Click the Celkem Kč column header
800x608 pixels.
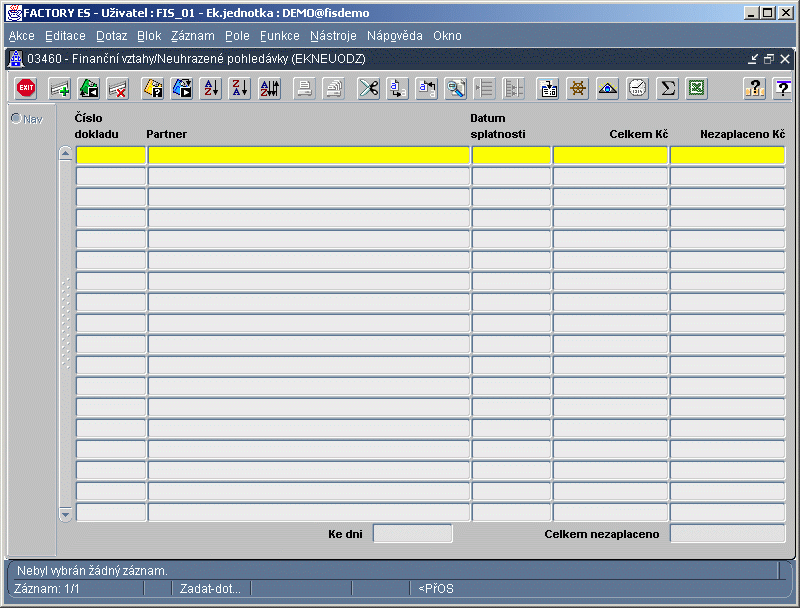point(638,134)
